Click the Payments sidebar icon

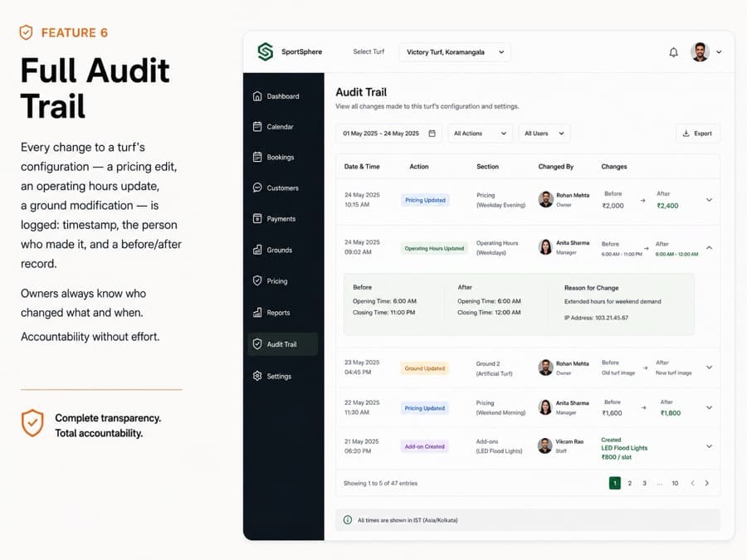pos(257,218)
